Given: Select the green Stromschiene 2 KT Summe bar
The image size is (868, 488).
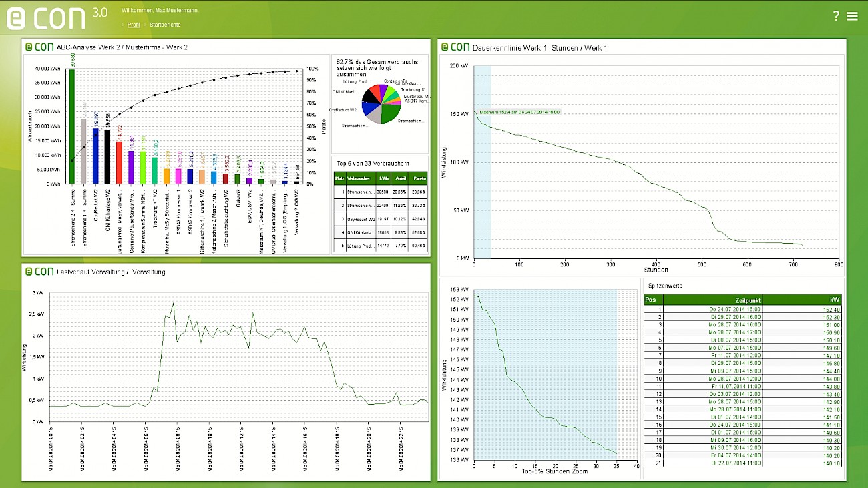Looking at the screenshot, I should (x=71, y=126).
